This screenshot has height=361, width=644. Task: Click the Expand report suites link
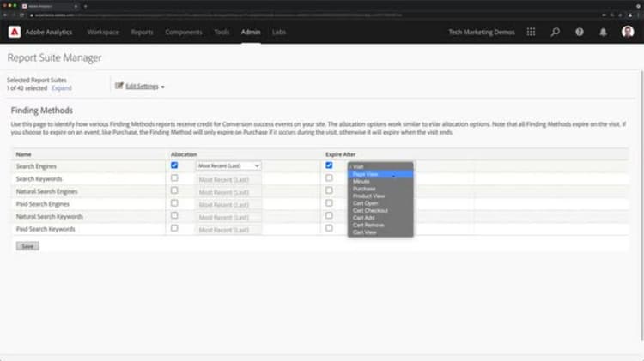[62, 88]
